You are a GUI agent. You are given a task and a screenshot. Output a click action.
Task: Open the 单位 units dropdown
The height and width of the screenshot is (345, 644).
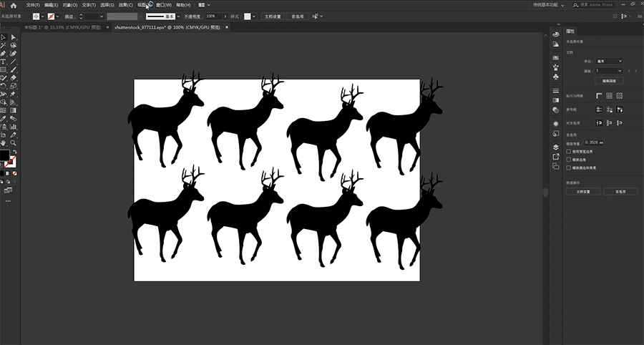pos(609,62)
